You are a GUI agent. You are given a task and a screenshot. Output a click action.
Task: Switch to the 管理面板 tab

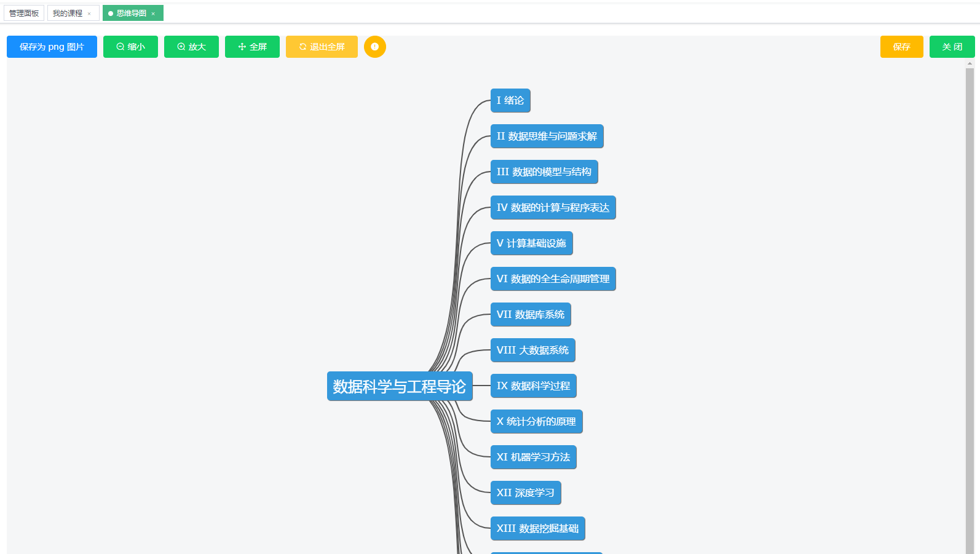point(23,12)
